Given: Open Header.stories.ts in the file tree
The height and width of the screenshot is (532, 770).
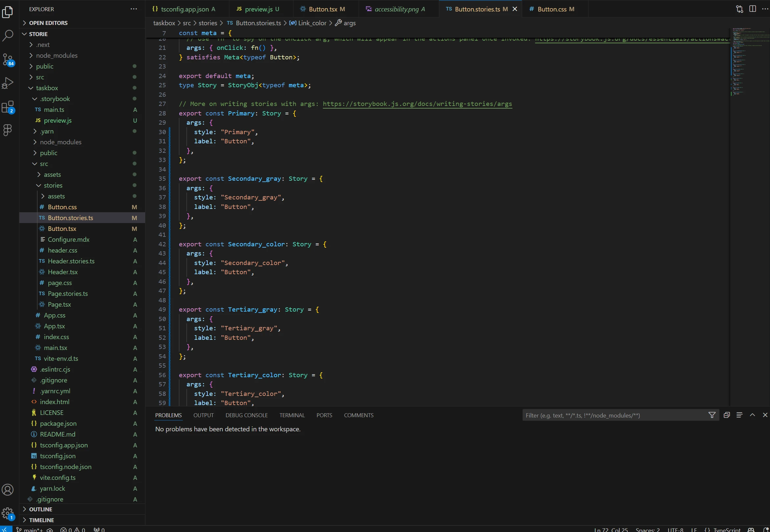Looking at the screenshot, I should coord(82,261).
